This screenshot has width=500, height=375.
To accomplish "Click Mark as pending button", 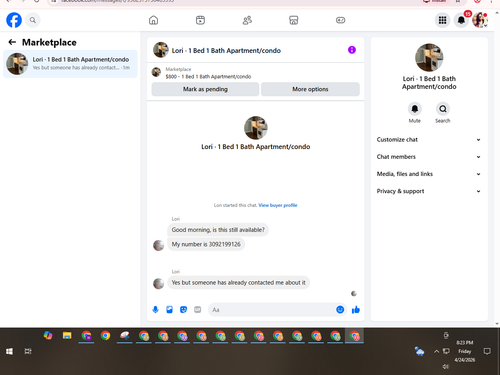I will [205, 89].
